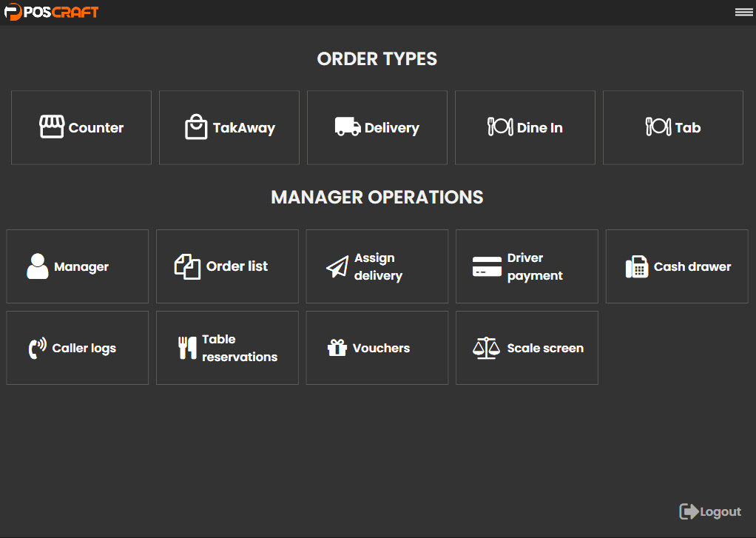Click the Assign delivery paper plane icon
This screenshot has height=538, width=756.
(x=337, y=266)
